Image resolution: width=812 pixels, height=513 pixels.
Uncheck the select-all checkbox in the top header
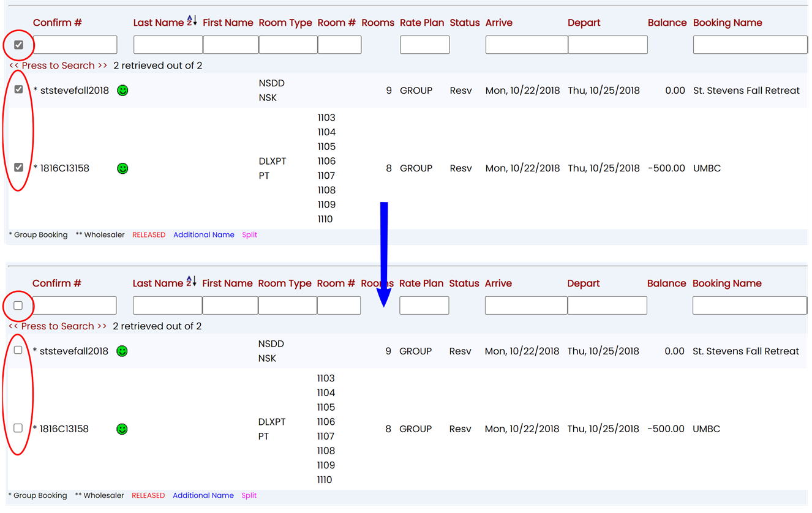18,44
